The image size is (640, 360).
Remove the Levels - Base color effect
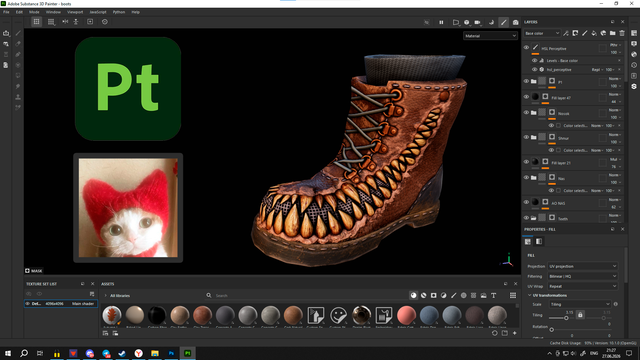click(x=619, y=60)
